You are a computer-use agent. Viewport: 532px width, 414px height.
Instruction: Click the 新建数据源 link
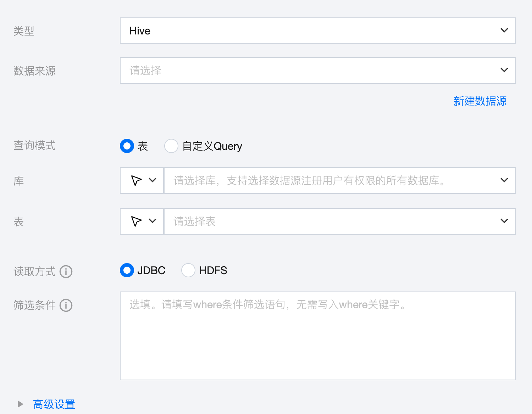pyautogui.click(x=480, y=101)
